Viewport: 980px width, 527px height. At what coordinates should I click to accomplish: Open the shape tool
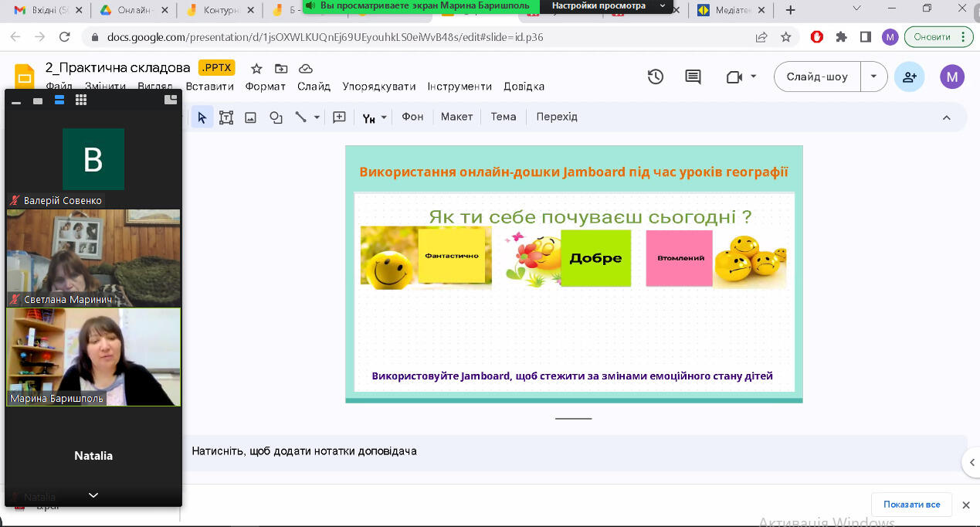[276, 117]
